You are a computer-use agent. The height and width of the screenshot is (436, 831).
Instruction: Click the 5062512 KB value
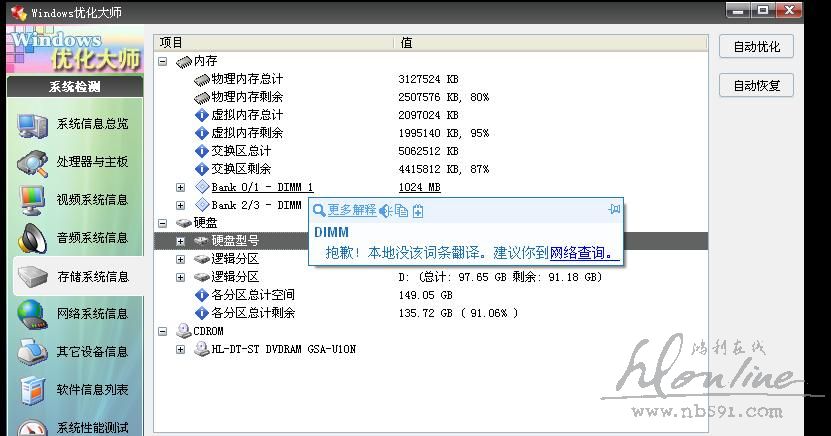click(x=428, y=152)
